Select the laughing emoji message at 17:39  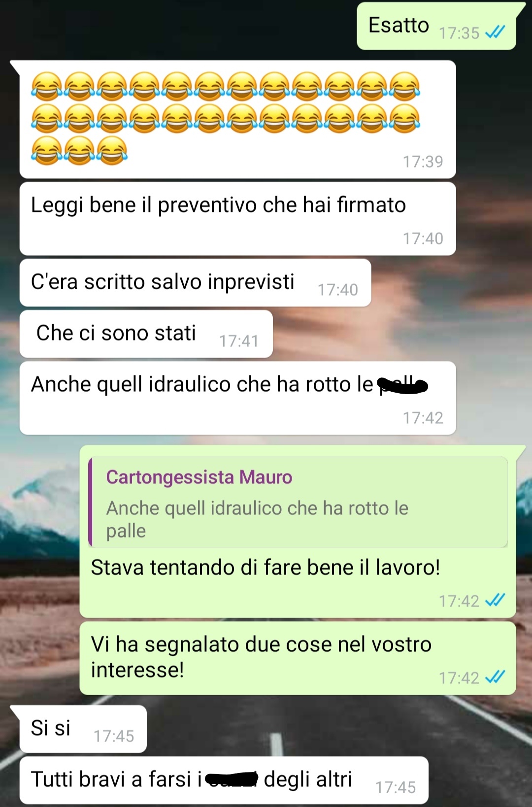point(237,119)
